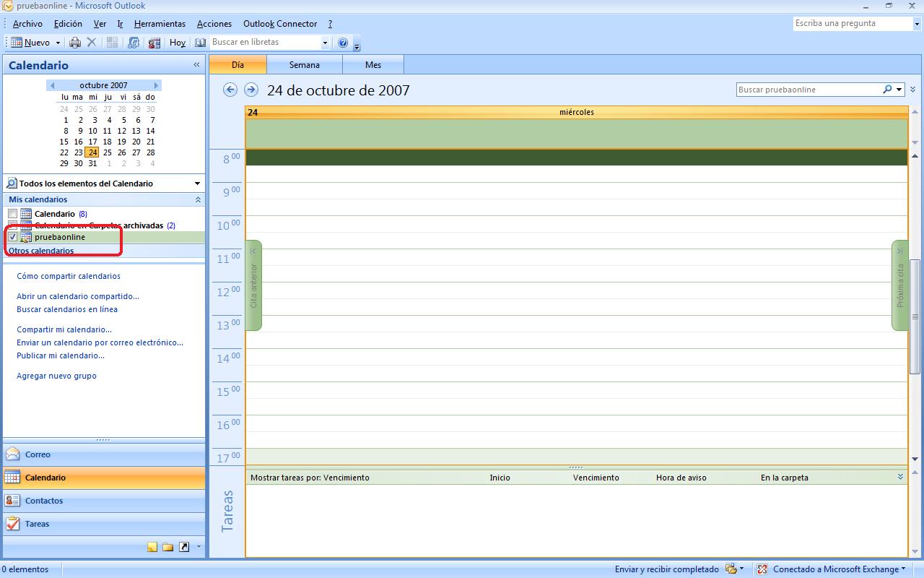Check the Calendario (8) checkbox
Screen dimensions: 924x578
click(x=13, y=214)
